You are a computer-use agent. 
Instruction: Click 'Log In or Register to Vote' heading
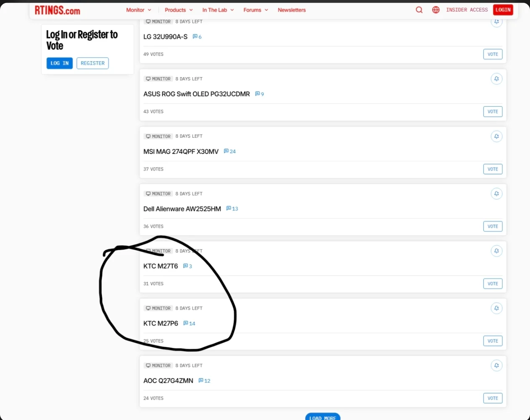[x=82, y=40]
